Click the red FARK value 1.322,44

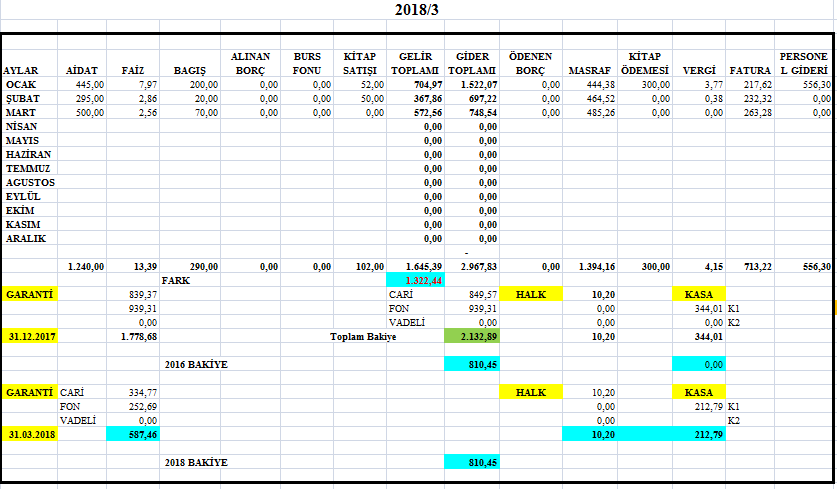pos(415,280)
